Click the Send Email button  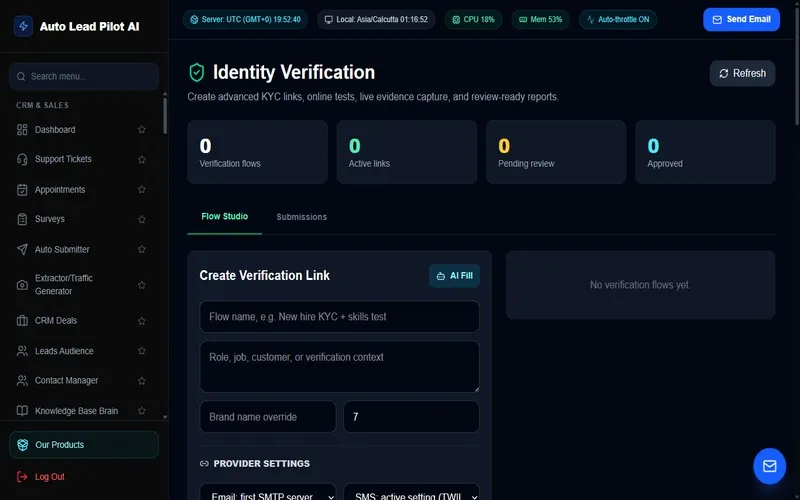(x=741, y=19)
